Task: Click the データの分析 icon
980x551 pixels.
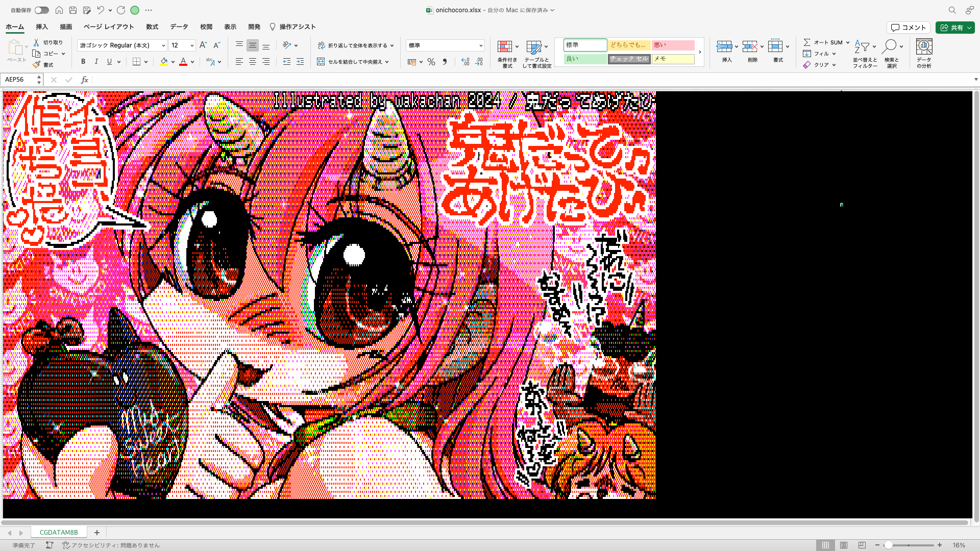Action: pos(924,46)
